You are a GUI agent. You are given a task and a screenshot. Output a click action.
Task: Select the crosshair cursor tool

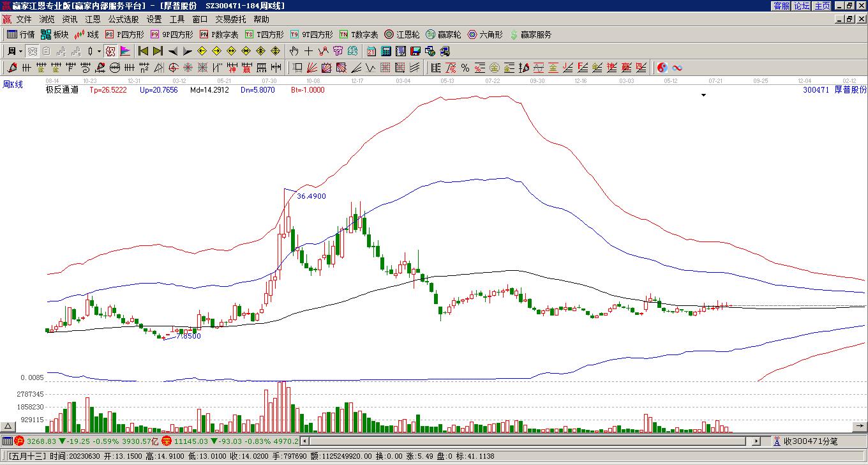[x=308, y=51]
